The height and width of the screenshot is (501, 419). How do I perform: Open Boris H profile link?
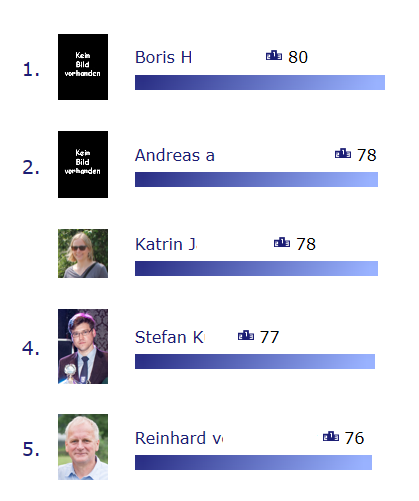click(x=163, y=57)
